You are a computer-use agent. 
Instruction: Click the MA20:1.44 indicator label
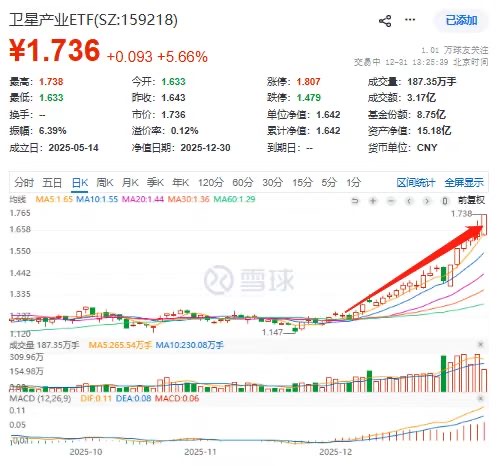pos(143,199)
